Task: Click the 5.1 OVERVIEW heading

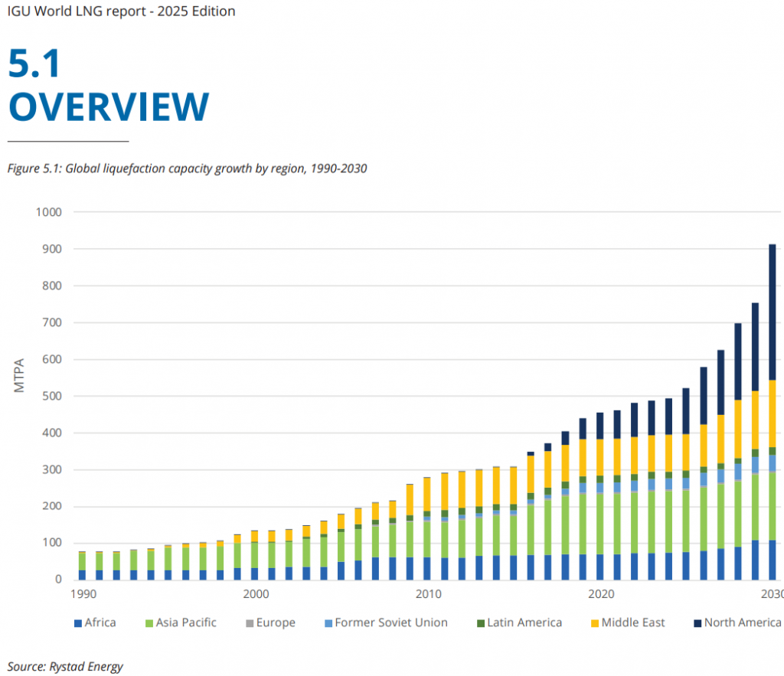Action: 108,86
